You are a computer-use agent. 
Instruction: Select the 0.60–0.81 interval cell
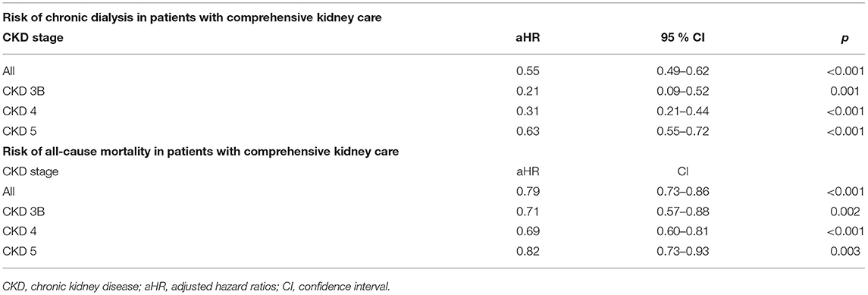point(680,231)
